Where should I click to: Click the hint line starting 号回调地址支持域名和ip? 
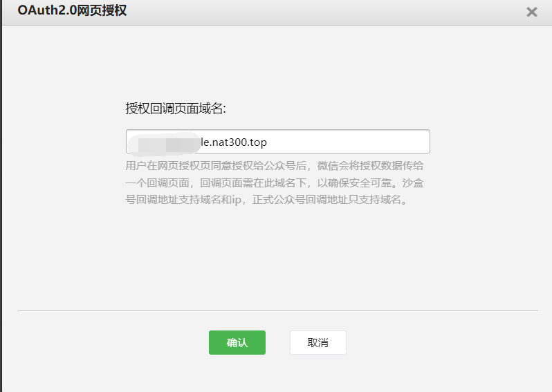coord(266,200)
